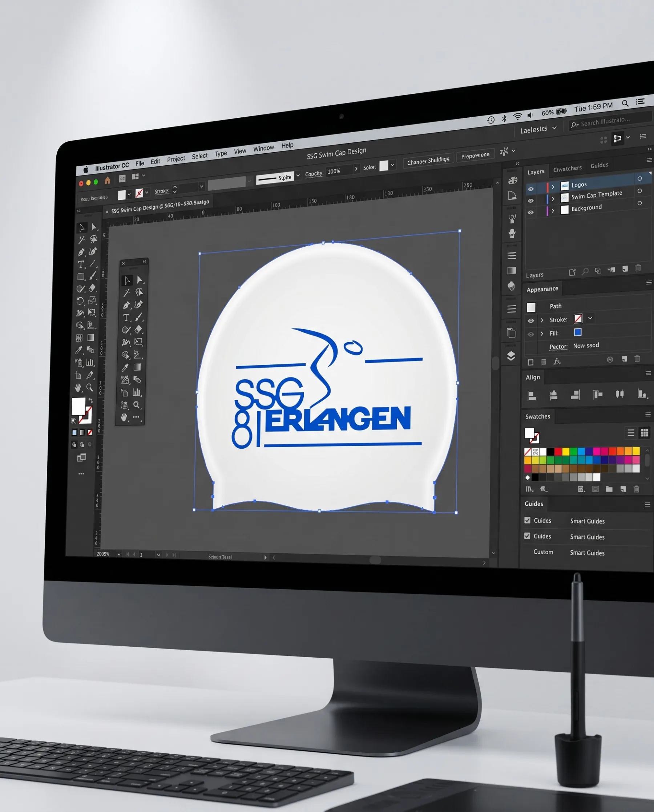Hide the Logos layer
Image resolution: width=654 pixels, height=812 pixels.
(530, 189)
